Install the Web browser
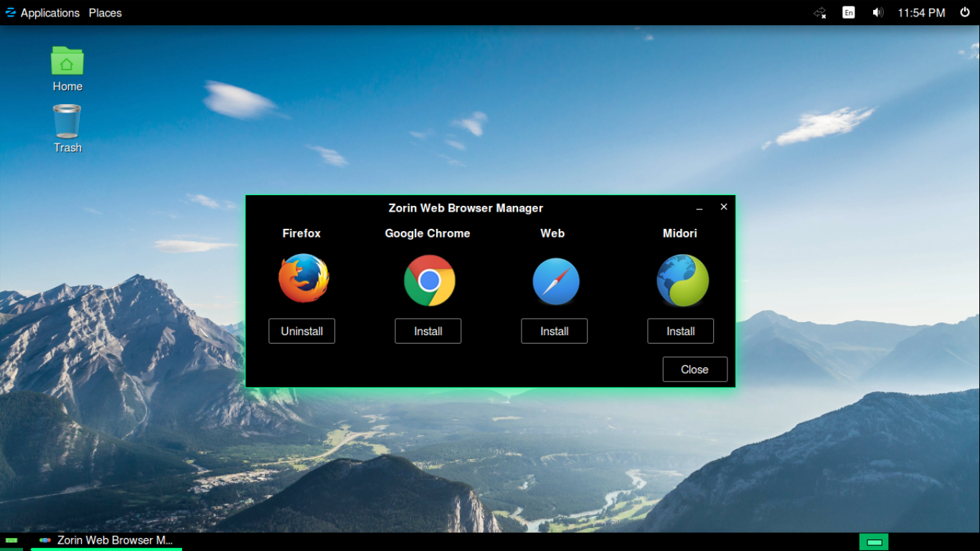Screen dimensions: 980x551 pyautogui.click(x=555, y=331)
